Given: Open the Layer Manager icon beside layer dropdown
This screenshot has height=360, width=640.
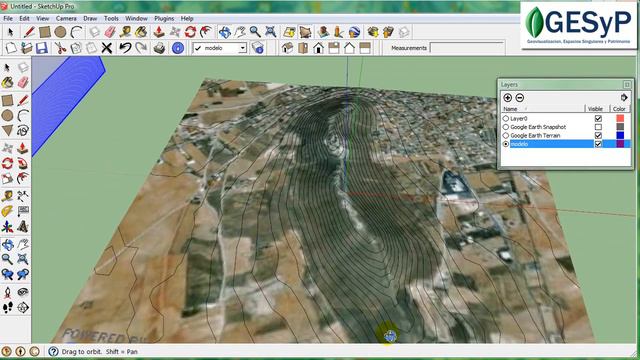Looking at the screenshot, I should [x=258, y=48].
